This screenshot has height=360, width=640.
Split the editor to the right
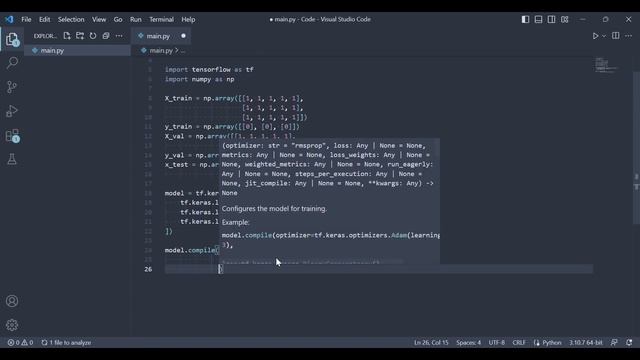[616, 36]
